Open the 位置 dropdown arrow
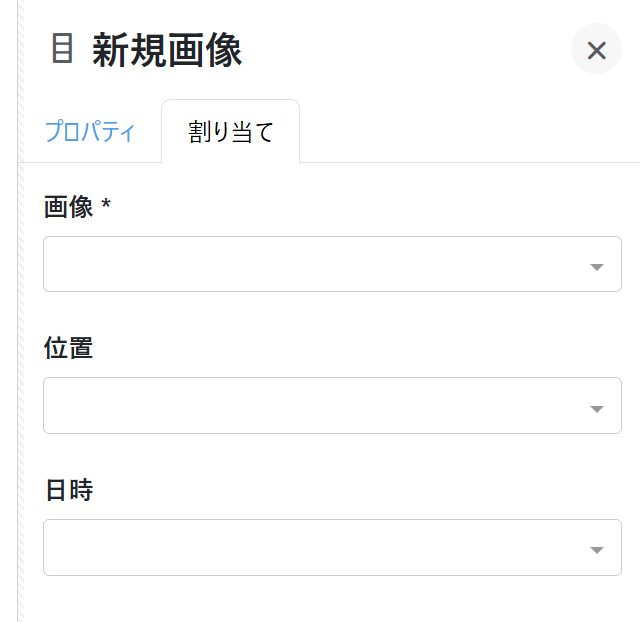 (597, 407)
